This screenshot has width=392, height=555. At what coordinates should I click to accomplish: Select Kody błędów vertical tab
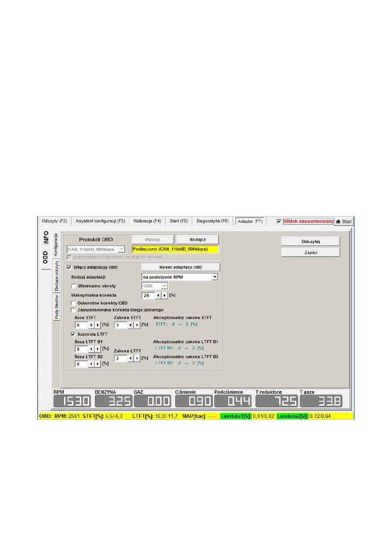[57, 307]
